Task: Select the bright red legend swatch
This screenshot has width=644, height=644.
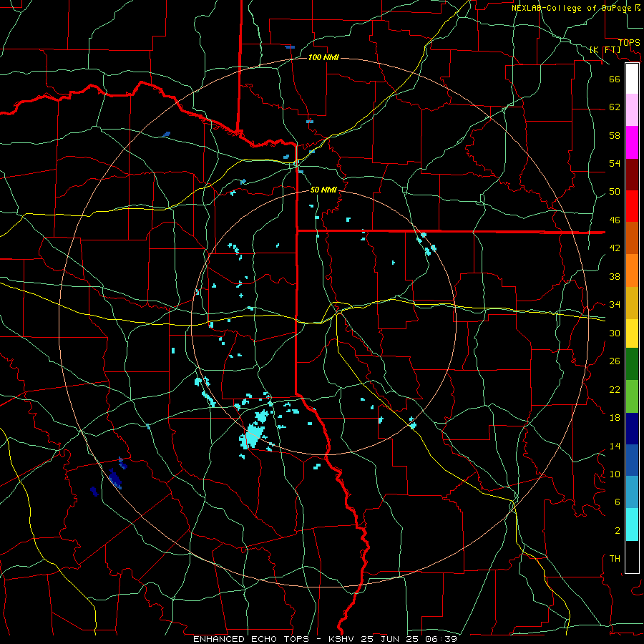Action: point(632,206)
